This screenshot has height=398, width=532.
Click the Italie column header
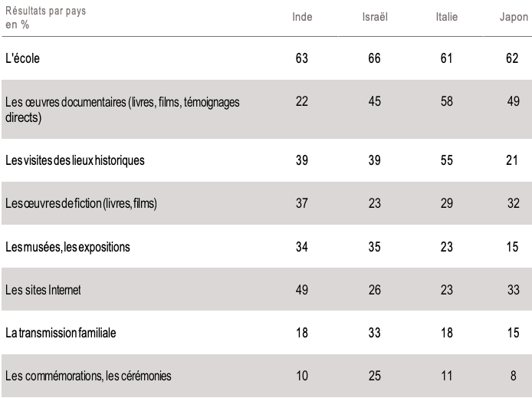pyautogui.click(x=445, y=17)
